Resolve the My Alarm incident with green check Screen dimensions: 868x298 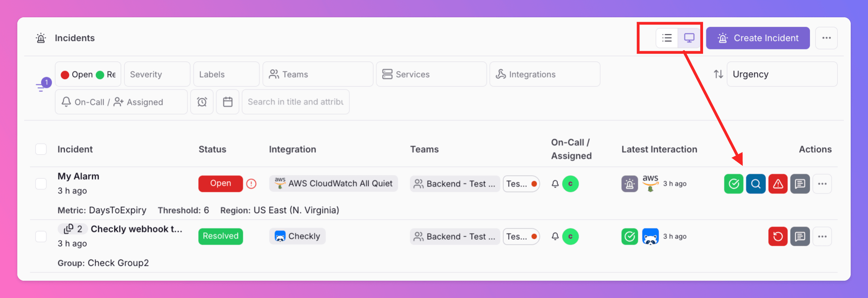tap(733, 184)
